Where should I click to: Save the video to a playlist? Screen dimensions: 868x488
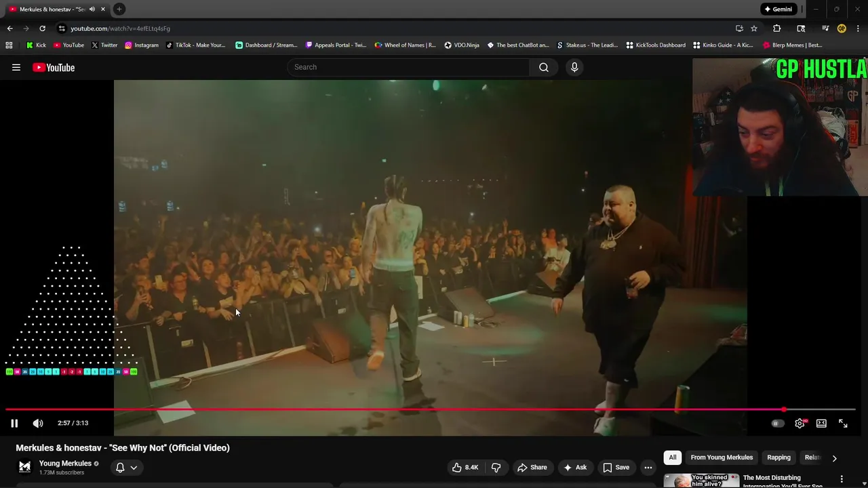coord(616,467)
